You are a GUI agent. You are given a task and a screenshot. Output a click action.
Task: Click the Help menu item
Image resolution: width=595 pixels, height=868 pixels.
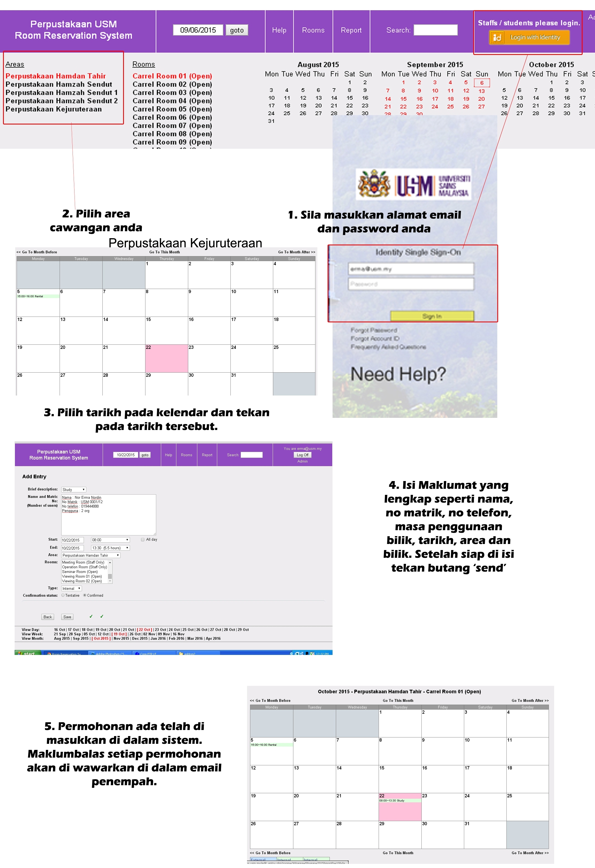tap(278, 28)
